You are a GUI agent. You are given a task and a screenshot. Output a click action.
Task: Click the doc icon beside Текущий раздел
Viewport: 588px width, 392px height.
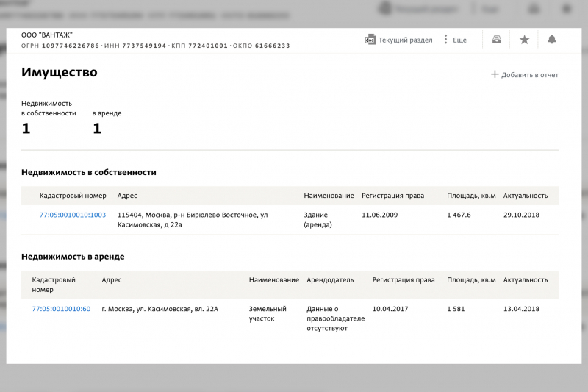[370, 40]
